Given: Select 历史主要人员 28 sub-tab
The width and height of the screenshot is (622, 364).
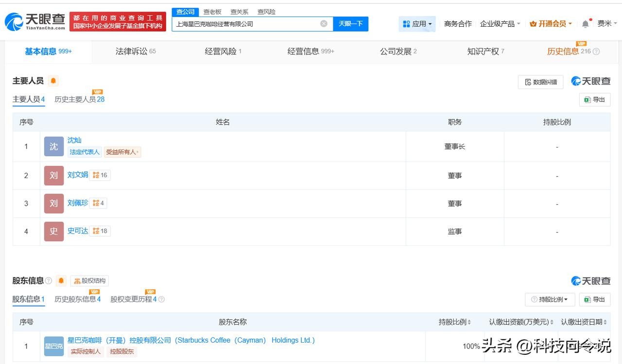Looking at the screenshot, I should pos(80,99).
